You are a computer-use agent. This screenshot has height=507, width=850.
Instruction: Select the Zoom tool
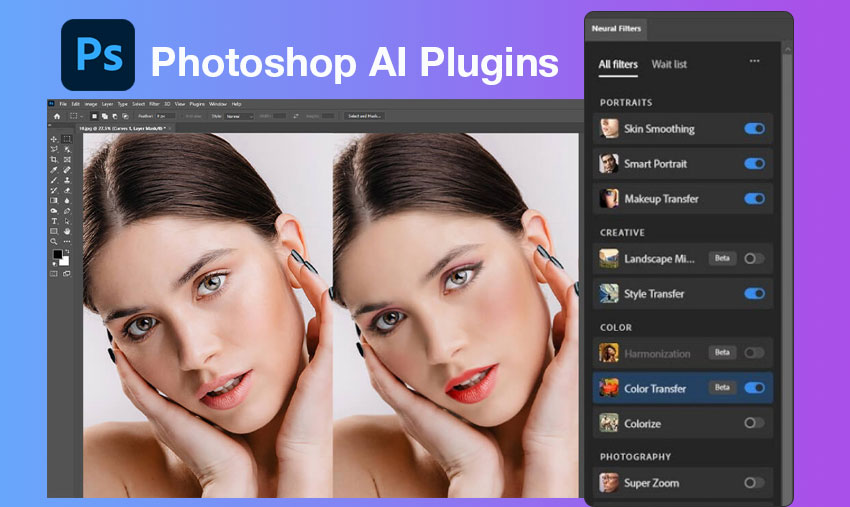(54, 241)
